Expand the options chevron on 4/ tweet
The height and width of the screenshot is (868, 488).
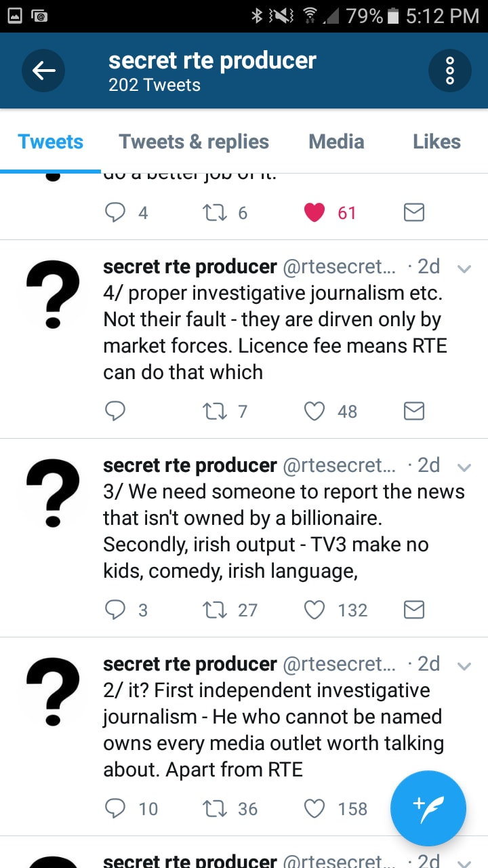[464, 269]
